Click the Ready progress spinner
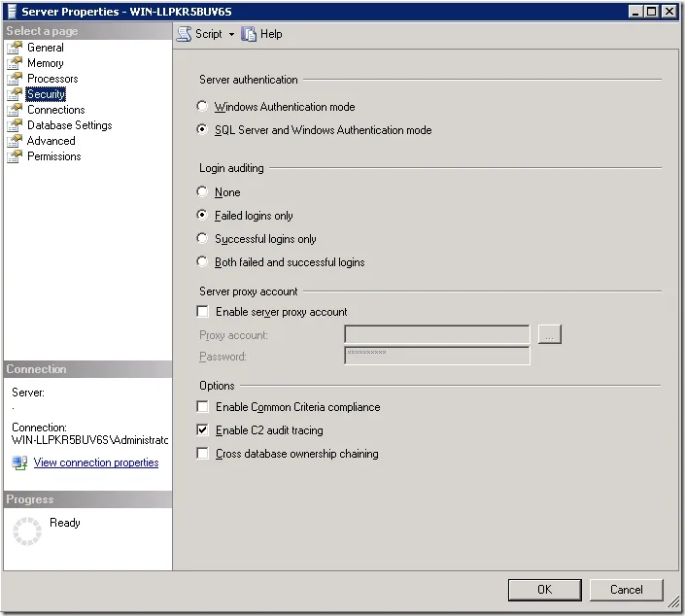The width and height of the screenshot is (685, 616). pos(27,531)
